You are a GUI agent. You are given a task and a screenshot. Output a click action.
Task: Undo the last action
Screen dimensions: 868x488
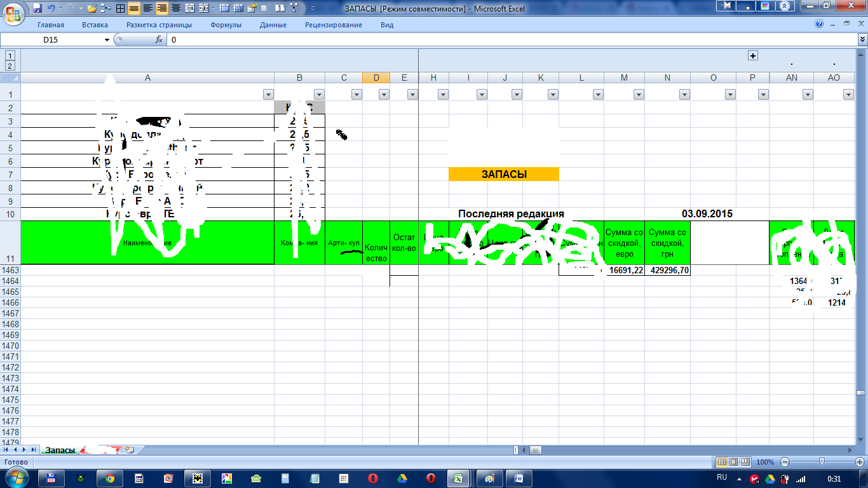click(x=51, y=8)
